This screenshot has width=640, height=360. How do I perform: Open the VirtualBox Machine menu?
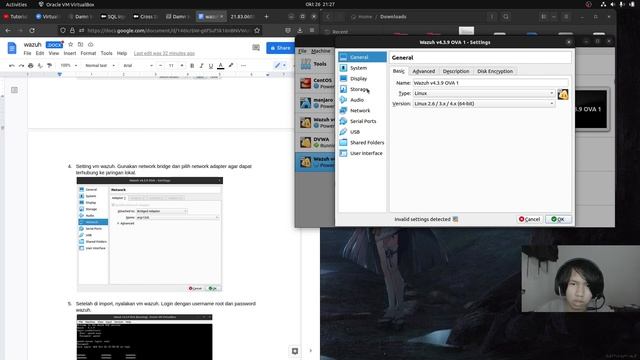coord(321,51)
